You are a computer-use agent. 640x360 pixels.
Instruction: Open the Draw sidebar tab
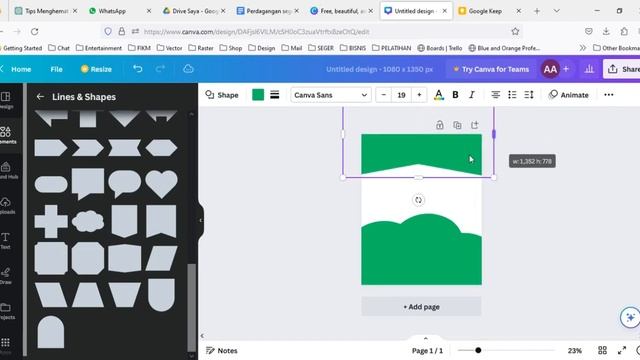click(6, 276)
